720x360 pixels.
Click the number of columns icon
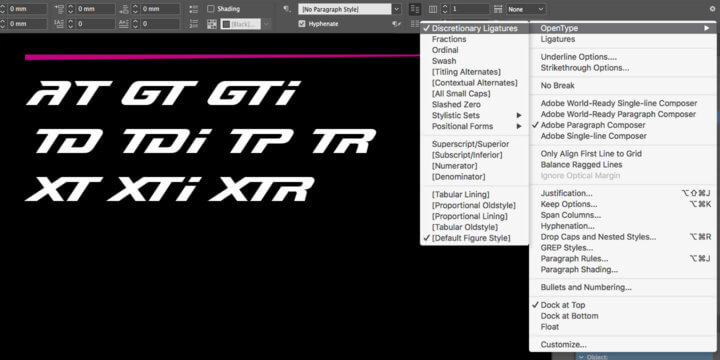click(x=433, y=9)
